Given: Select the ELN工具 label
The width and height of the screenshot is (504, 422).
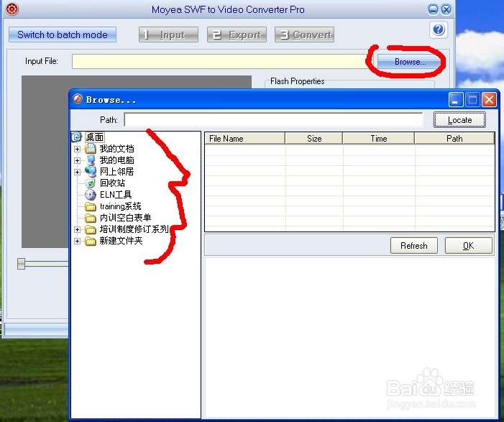Looking at the screenshot, I should coord(116,195).
